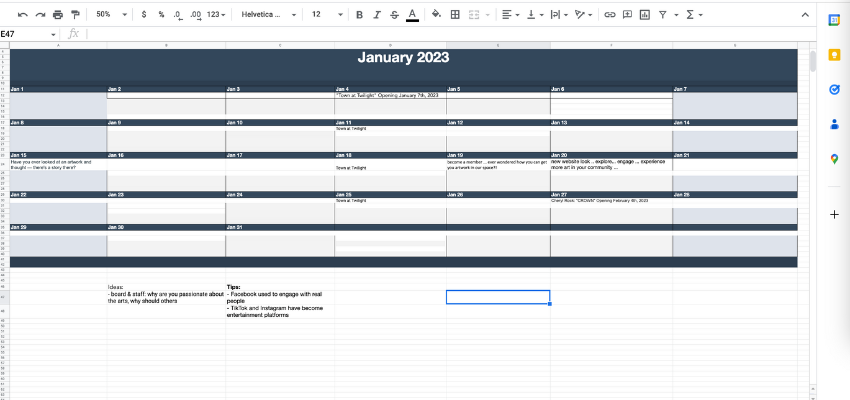Open Google Calendar side panel icon

point(834,20)
